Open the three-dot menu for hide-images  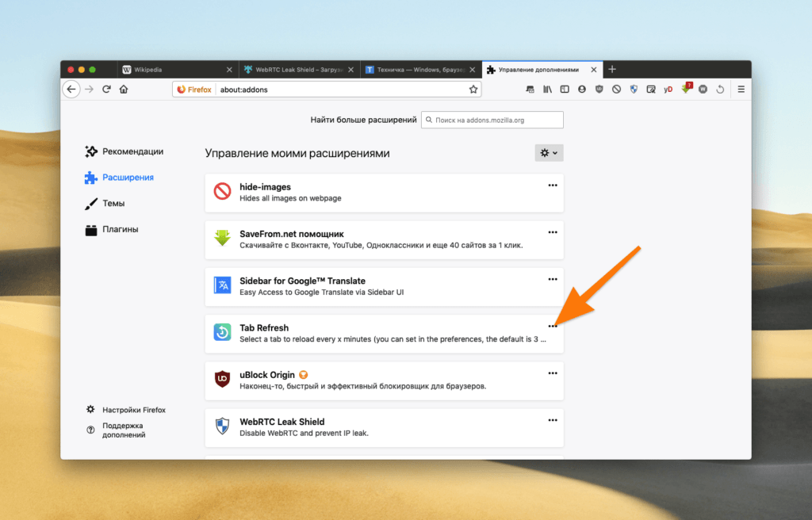click(x=553, y=185)
